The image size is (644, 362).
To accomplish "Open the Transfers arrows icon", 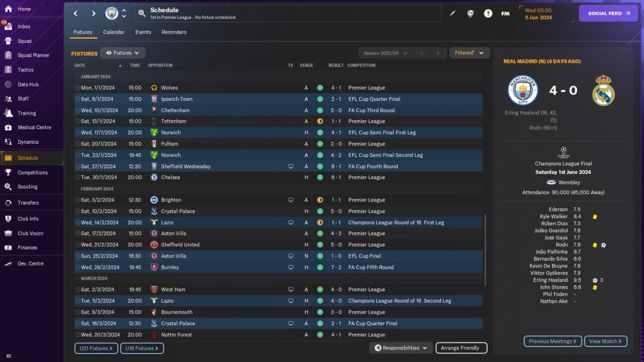I will point(8,203).
